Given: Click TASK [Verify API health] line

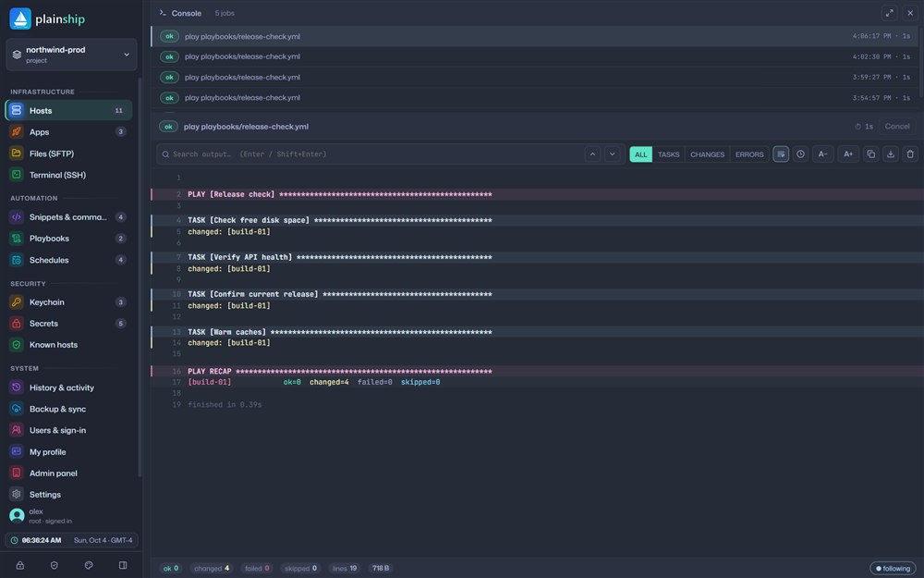Looking at the screenshot, I should [538, 257].
